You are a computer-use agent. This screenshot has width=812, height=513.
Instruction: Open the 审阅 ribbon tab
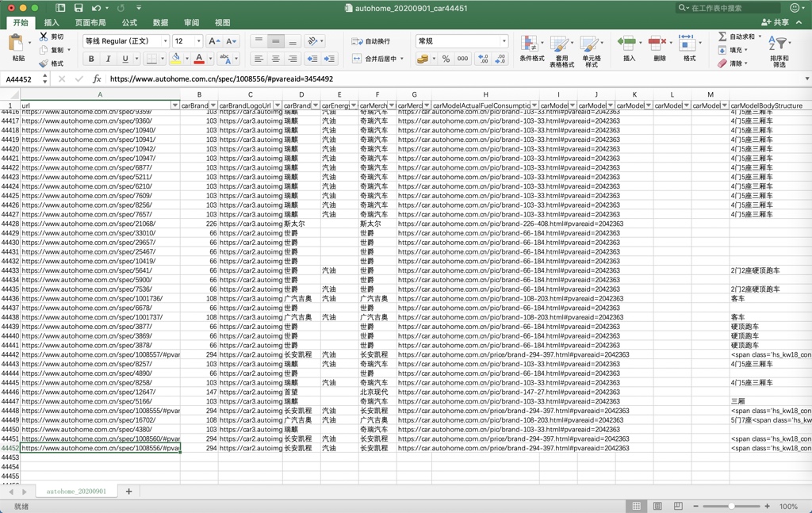pos(192,23)
